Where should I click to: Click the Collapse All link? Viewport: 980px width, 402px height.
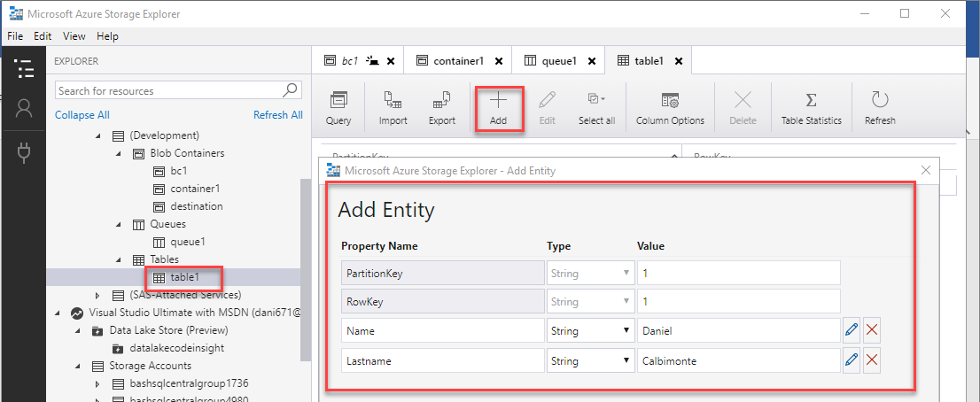[x=82, y=115]
